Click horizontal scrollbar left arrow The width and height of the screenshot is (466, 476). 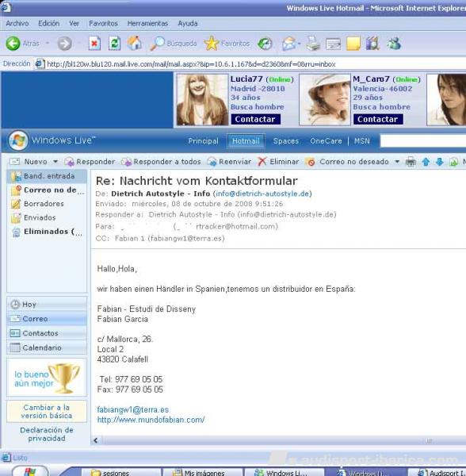point(96,440)
